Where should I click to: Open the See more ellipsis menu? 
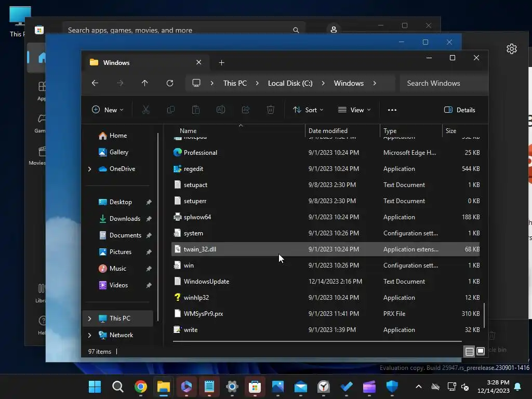tap(392, 110)
